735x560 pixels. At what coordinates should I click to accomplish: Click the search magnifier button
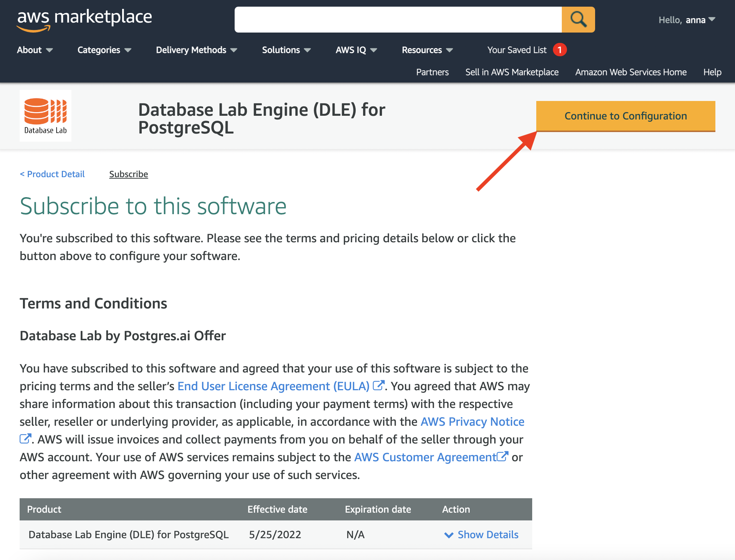click(x=578, y=20)
